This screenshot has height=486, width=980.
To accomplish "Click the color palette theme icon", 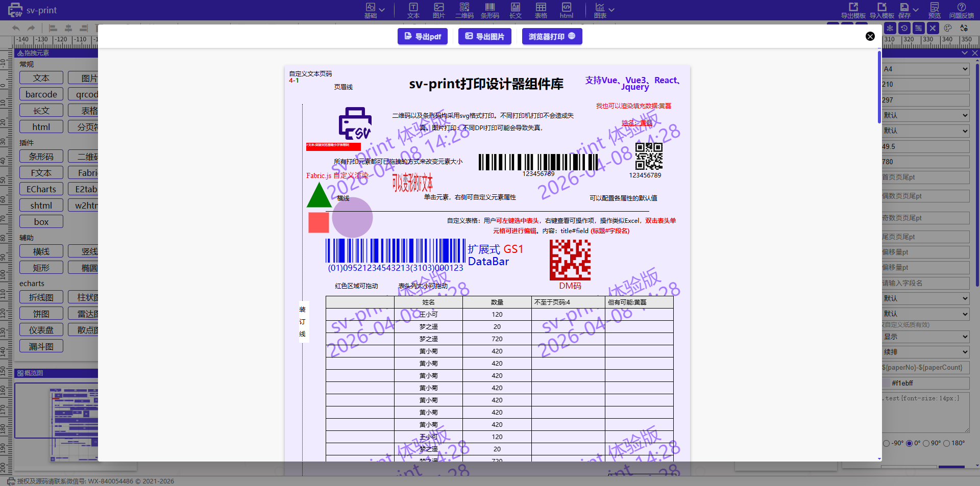I will coord(948,28).
